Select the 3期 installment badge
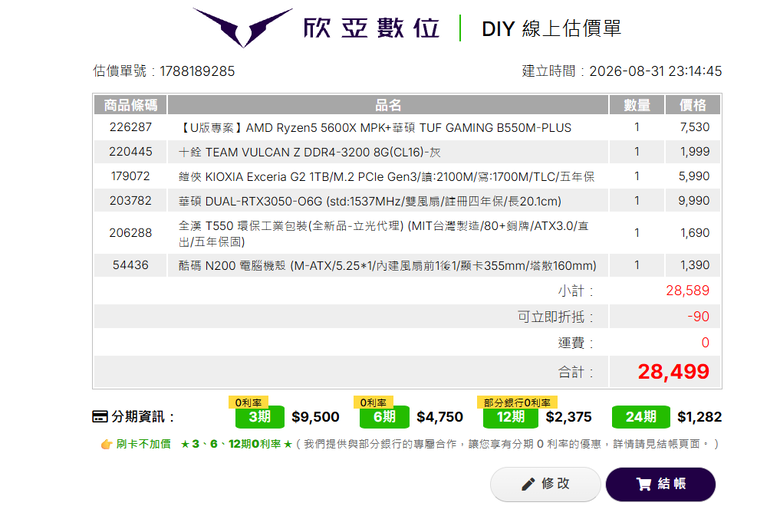This screenshot has height=519, width=780. [x=260, y=417]
